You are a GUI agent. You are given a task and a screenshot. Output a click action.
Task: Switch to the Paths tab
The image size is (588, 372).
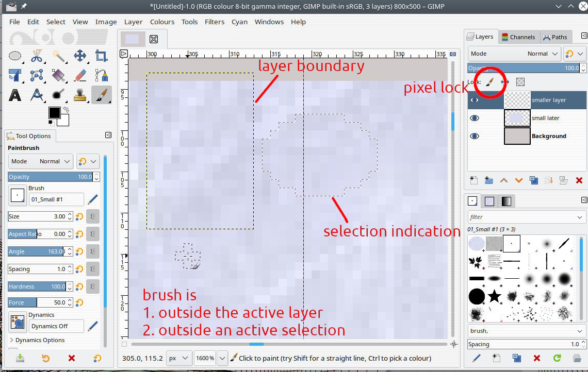click(555, 37)
